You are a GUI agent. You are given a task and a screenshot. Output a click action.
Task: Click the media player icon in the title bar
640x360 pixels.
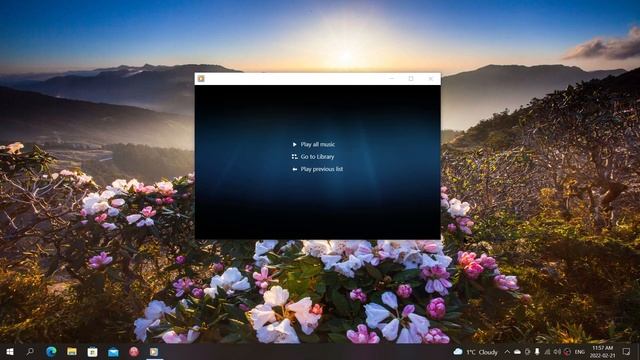pos(201,78)
